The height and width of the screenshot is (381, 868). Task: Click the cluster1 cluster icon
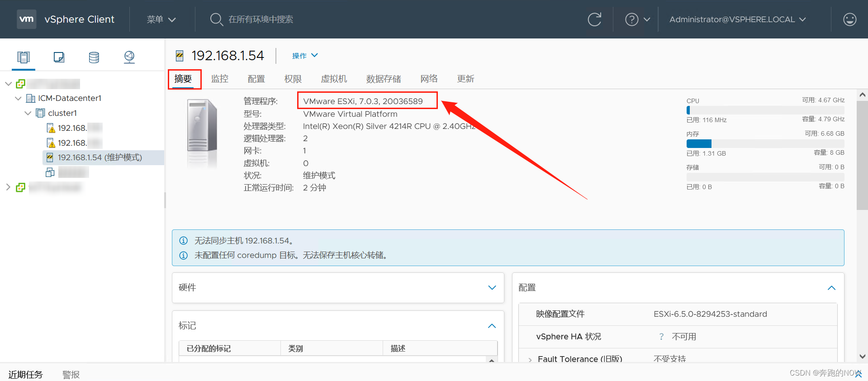point(41,113)
